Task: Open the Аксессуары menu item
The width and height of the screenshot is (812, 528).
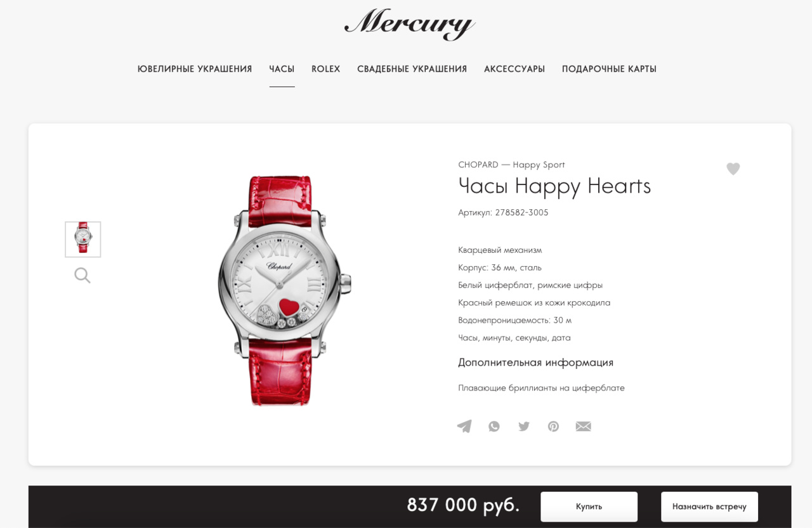Action: pos(514,69)
